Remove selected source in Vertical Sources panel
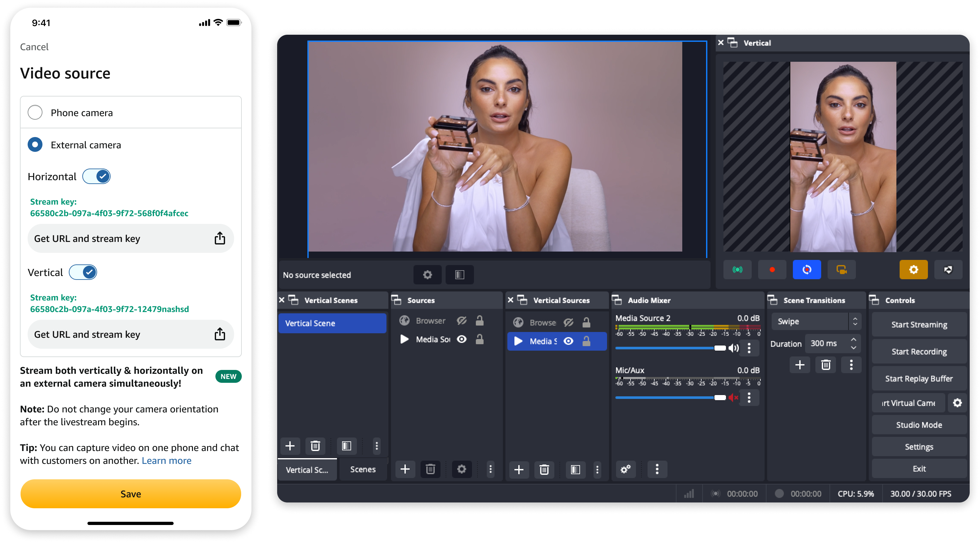The height and width of the screenshot is (543, 980). pyautogui.click(x=544, y=469)
